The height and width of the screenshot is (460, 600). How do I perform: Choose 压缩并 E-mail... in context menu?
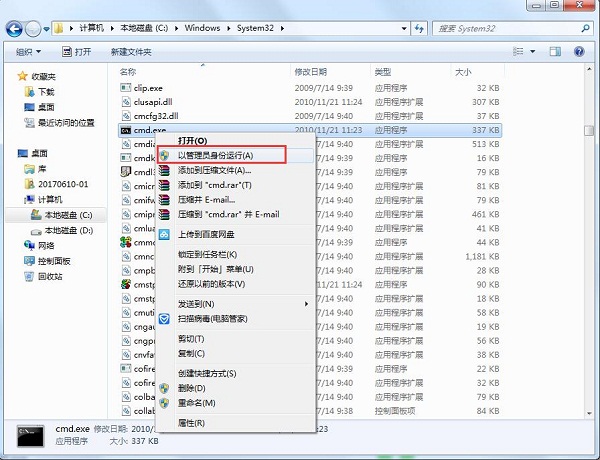[x=235, y=200]
